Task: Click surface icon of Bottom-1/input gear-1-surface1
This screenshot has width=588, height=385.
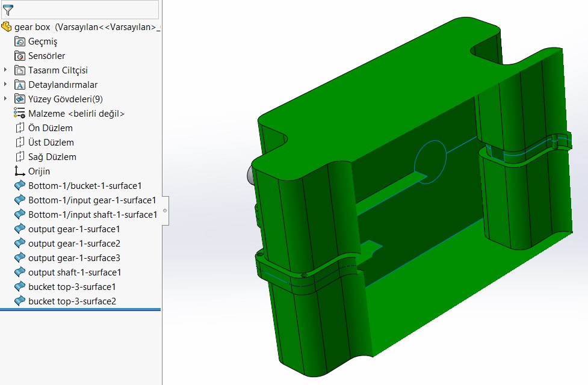Action: (x=19, y=200)
